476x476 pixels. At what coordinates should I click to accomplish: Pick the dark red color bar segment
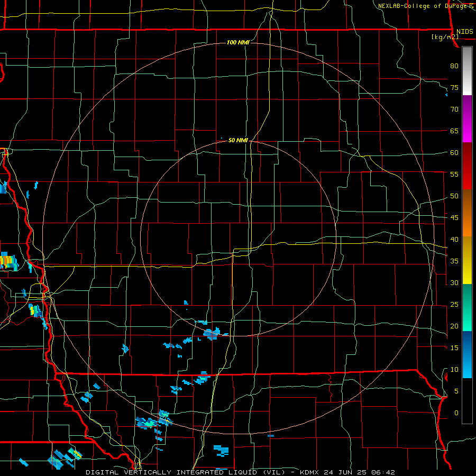tap(467, 166)
